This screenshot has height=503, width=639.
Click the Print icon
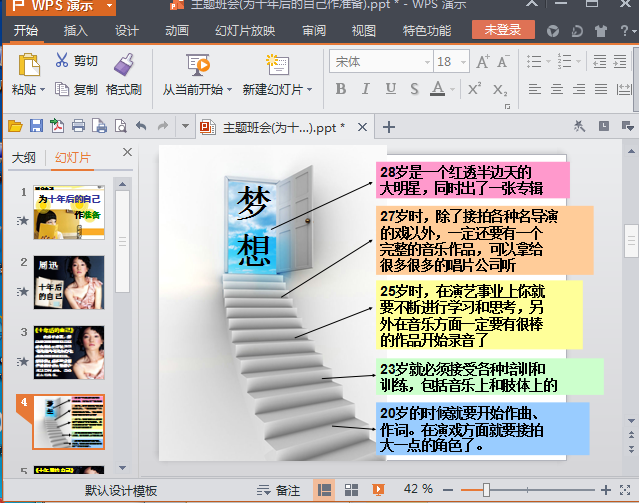coord(78,126)
